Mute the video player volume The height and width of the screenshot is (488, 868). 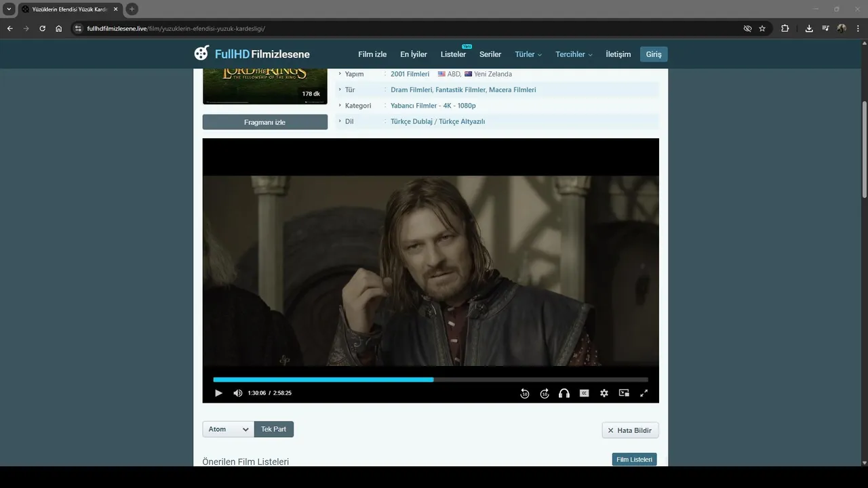(237, 393)
